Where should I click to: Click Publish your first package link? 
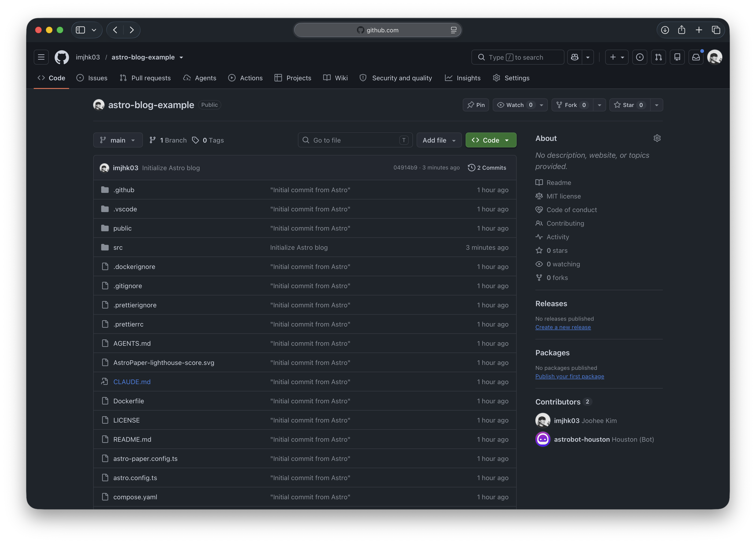(570, 376)
